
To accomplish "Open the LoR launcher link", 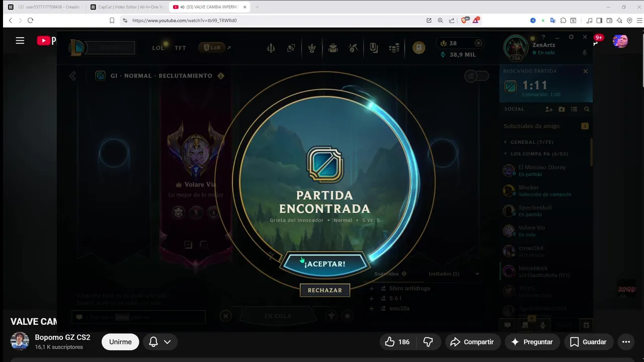I will pyautogui.click(x=214, y=48).
